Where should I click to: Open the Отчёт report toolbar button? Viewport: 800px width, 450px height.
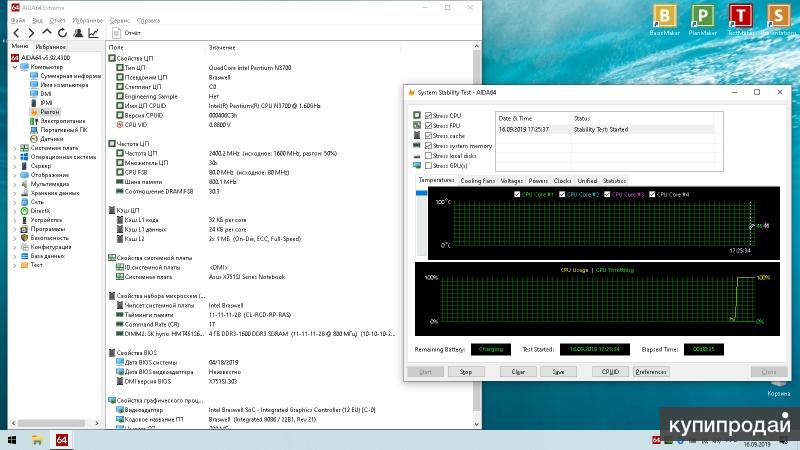click(x=127, y=33)
